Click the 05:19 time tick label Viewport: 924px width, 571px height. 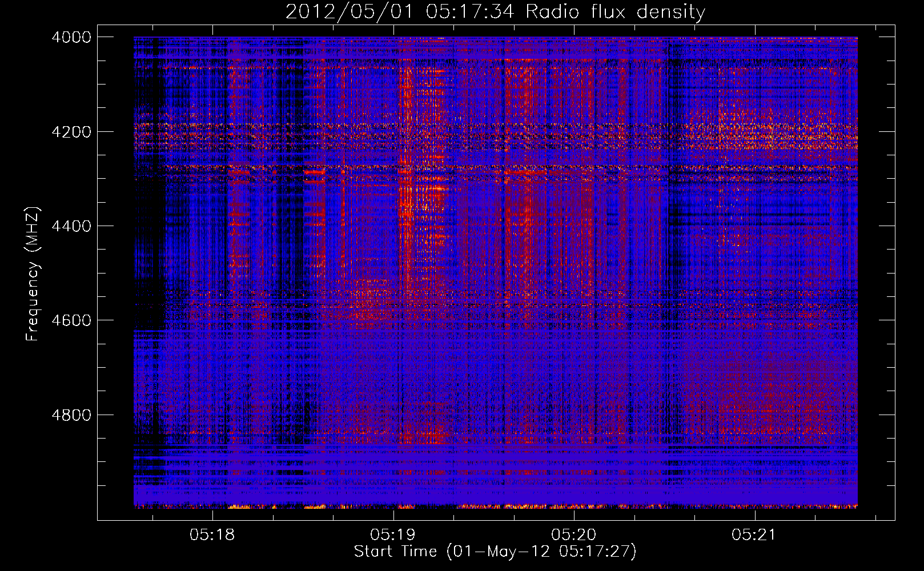coord(393,535)
